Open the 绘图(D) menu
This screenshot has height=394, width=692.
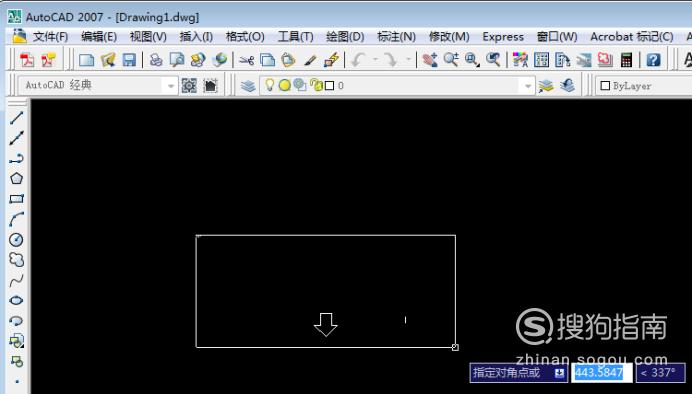[345, 37]
